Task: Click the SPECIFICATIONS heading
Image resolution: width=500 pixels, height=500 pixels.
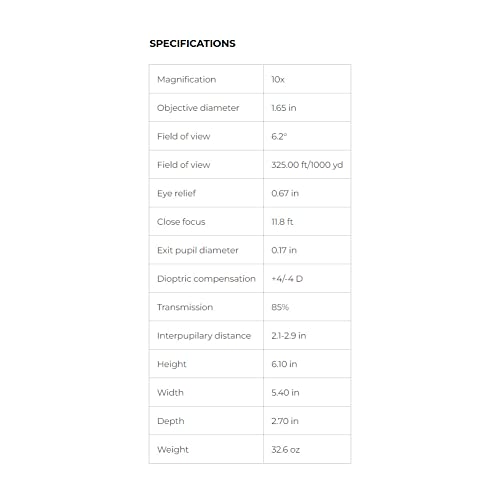Action: click(x=192, y=44)
